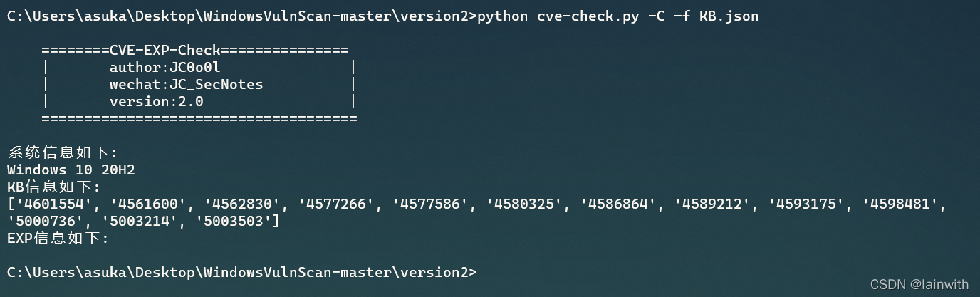Click the author:JC0o0l line
This screenshot has height=297, width=980.
pos(165,67)
